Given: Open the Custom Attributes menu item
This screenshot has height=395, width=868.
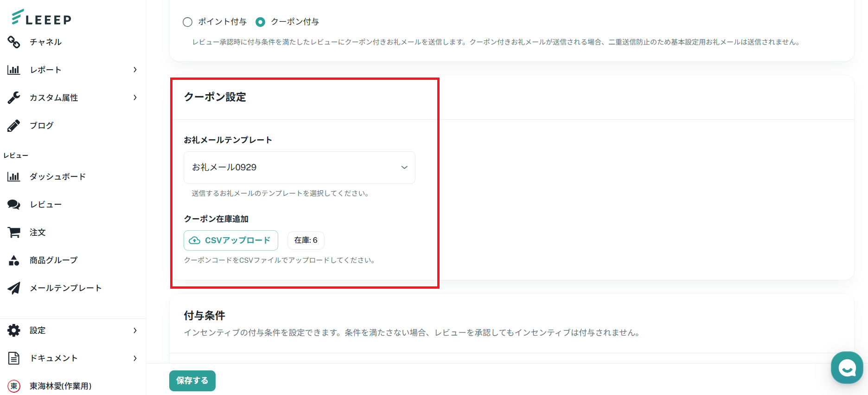Looking at the screenshot, I should [x=54, y=97].
